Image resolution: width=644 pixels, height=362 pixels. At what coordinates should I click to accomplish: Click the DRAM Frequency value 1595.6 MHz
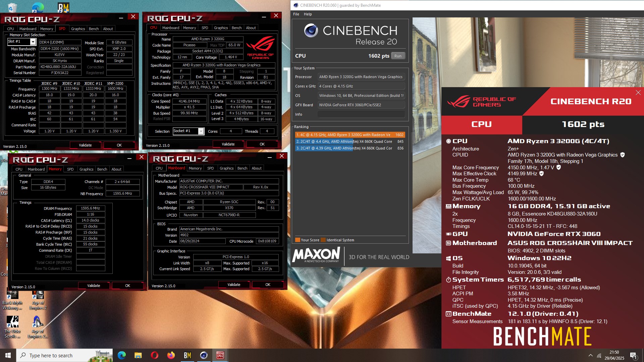point(91,208)
